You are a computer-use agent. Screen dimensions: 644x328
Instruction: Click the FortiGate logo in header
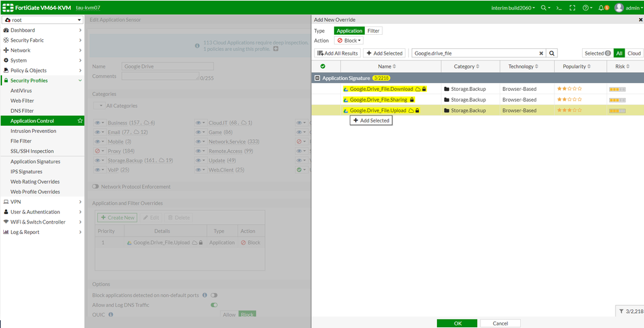tap(8, 8)
